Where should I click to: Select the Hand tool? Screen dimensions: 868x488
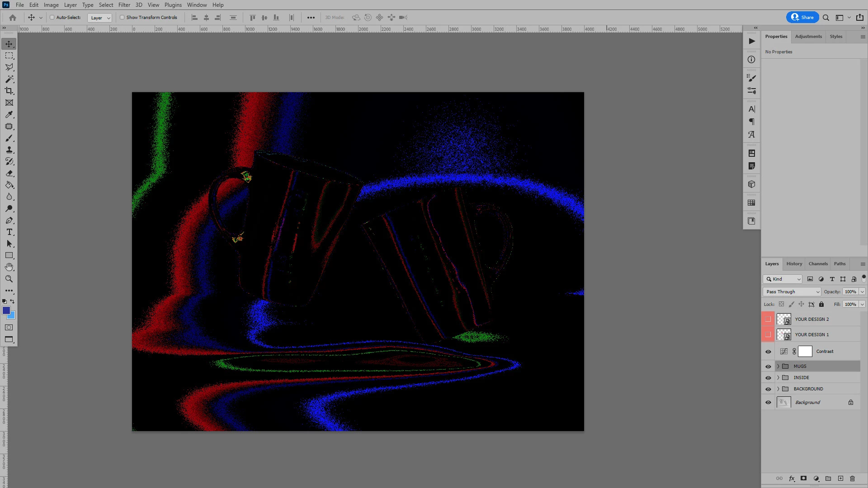click(9, 267)
